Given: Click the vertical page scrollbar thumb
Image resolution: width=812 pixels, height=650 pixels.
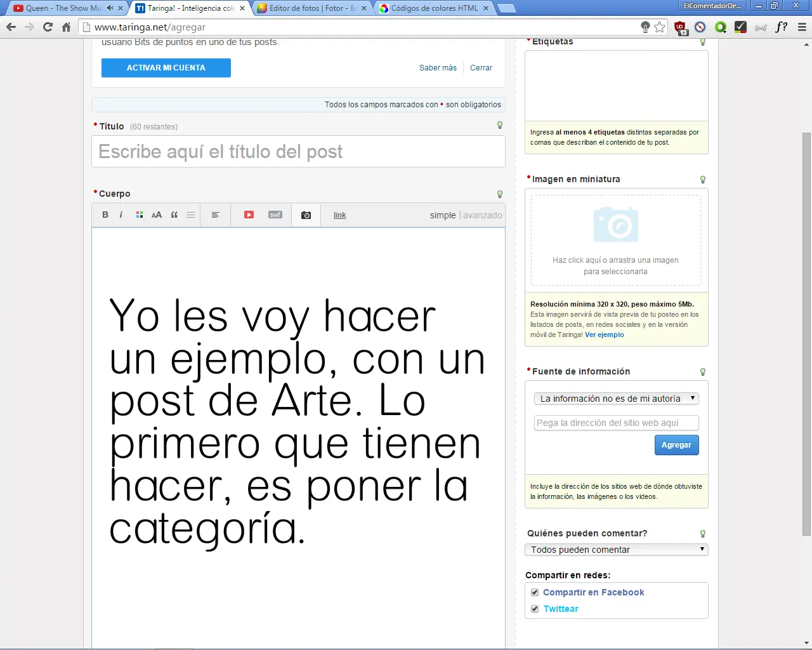Looking at the screenshot, I should [x=807, y=335].
